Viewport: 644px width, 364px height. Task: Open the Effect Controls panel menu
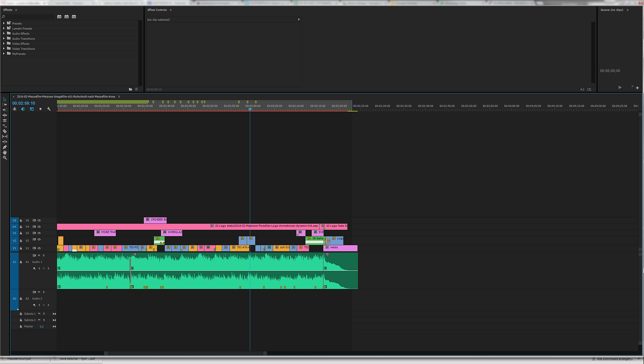pos(170,10)
